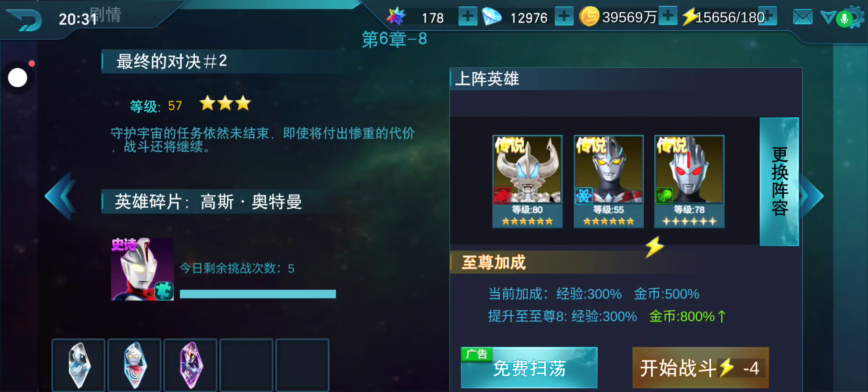Open the mail envelope icon

[803, 18]
